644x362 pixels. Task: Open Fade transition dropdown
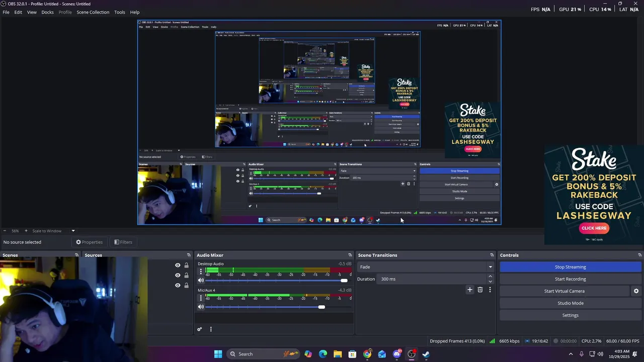426,267
